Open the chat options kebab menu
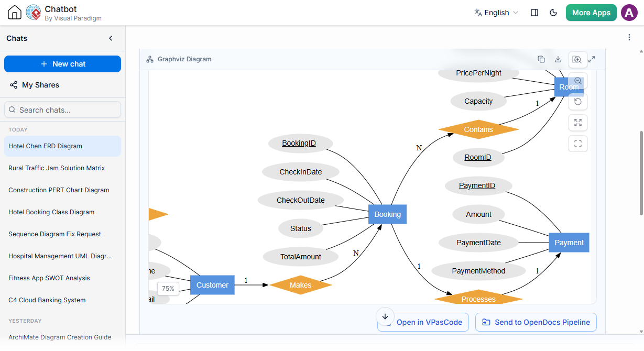644x351 pixels. (x=629, y=37)
